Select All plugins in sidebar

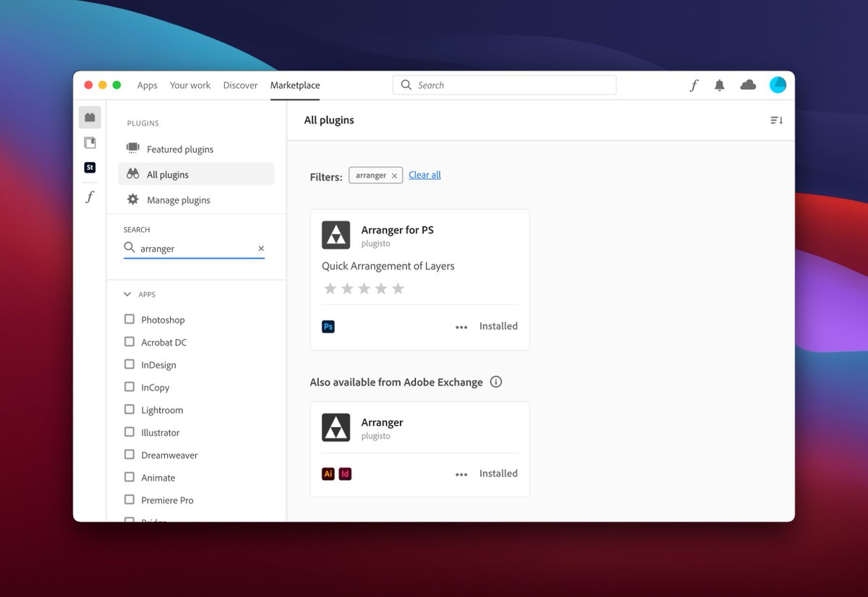(x=196, y=174)
